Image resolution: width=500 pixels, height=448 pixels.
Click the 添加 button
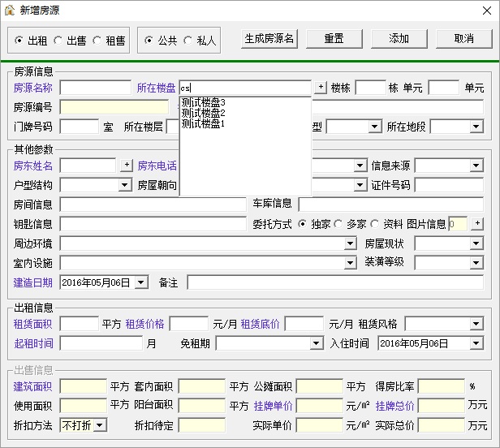(399, 39)
